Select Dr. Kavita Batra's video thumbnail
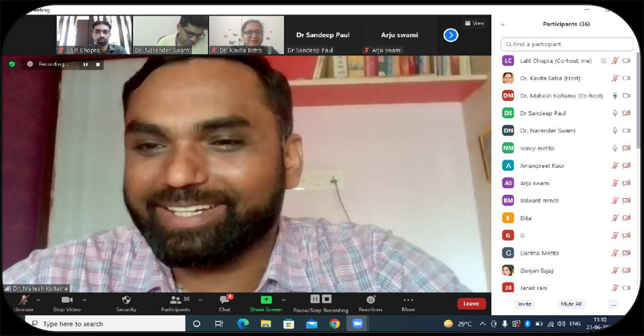 247,35
